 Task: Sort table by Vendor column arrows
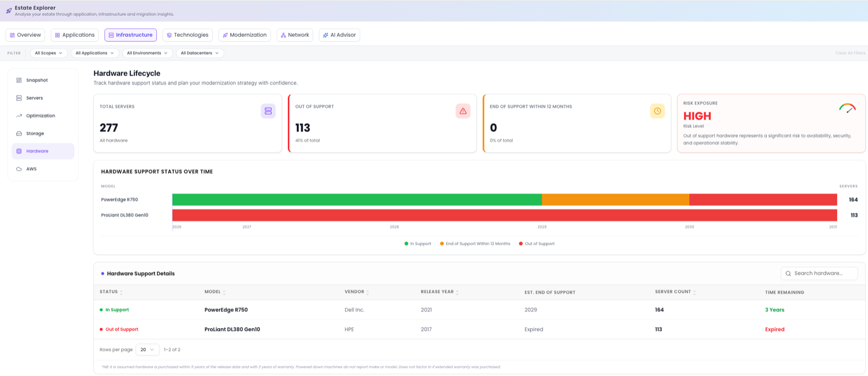click(367, 293)
